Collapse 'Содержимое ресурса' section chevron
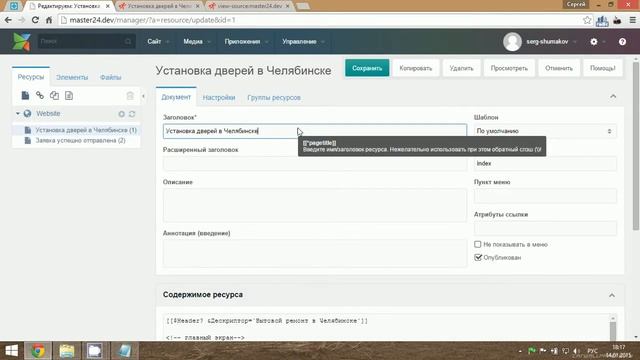Screen dimensions: 640x360 [x=612, y=295]
